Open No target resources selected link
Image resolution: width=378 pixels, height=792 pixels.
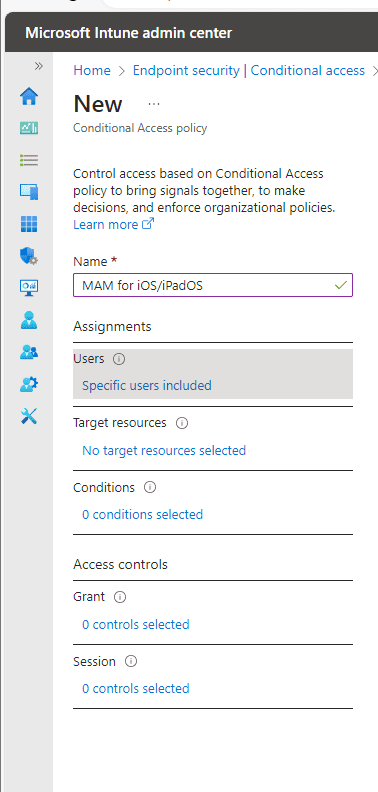(x=164, y=450)
